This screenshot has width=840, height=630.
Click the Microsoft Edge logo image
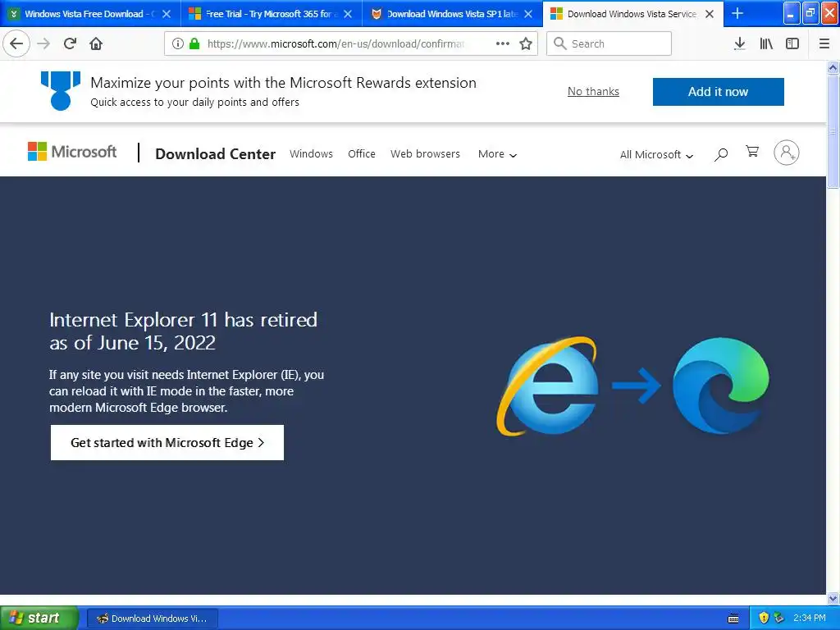click(x=721, y=386)
